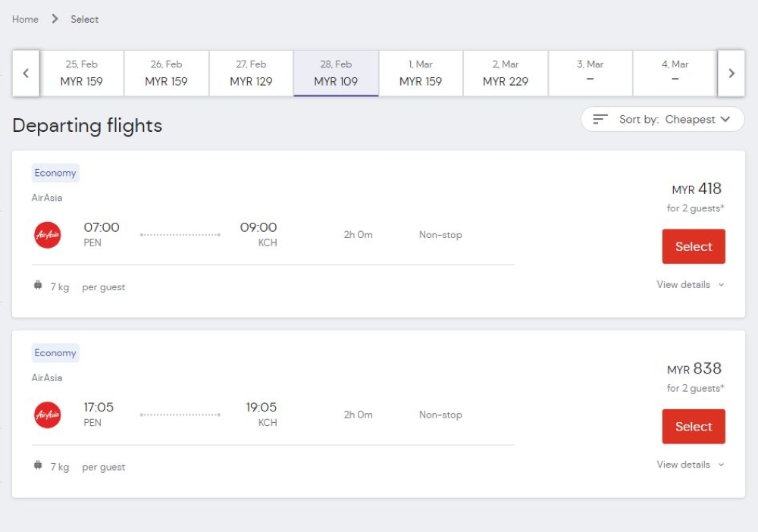This screenshot has width=758, height=532.
Task: Click the next dates arrow
Action: [x=731, y=74]
